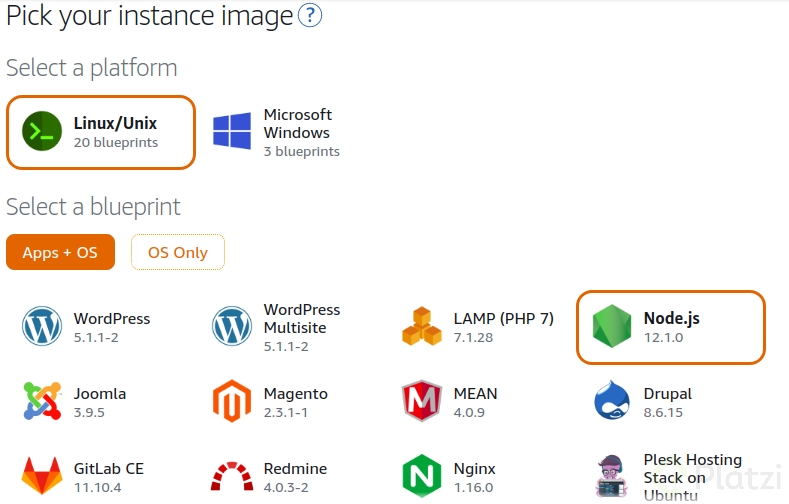Click the LAMP orange cubes icon

(x=422, y=326)
